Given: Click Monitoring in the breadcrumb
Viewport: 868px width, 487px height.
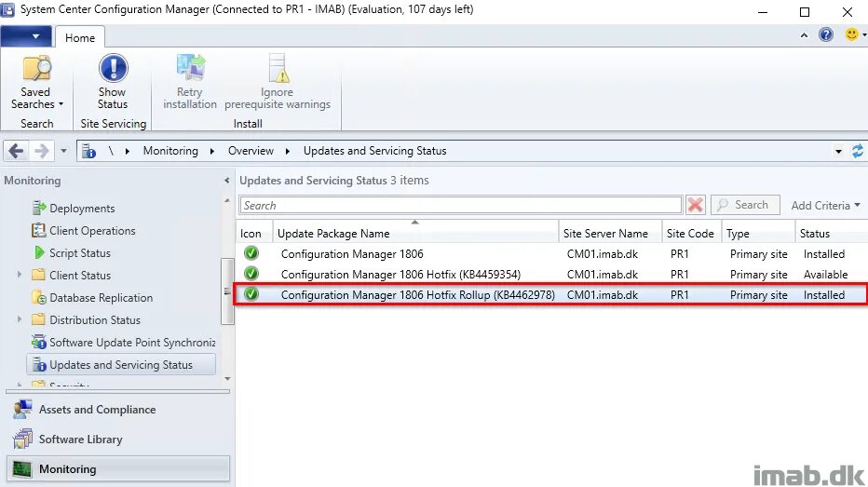Looking at the screenshot, I should (170, 151).
